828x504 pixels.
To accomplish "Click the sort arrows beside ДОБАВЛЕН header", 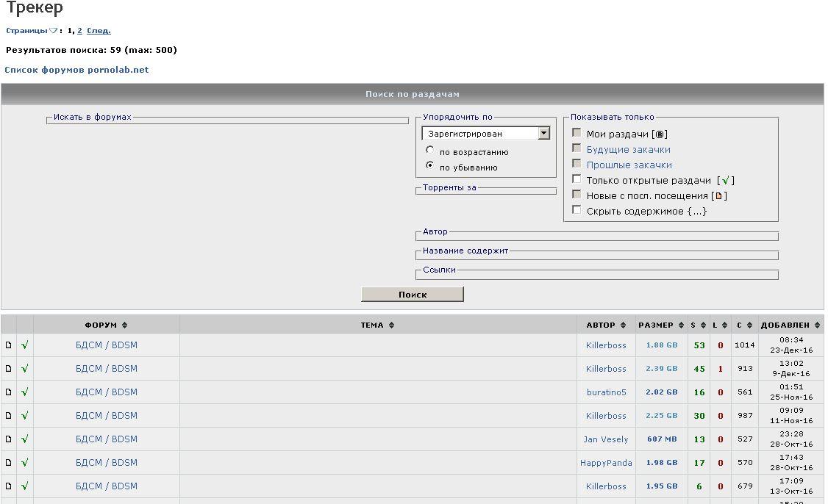I will 818,325.
